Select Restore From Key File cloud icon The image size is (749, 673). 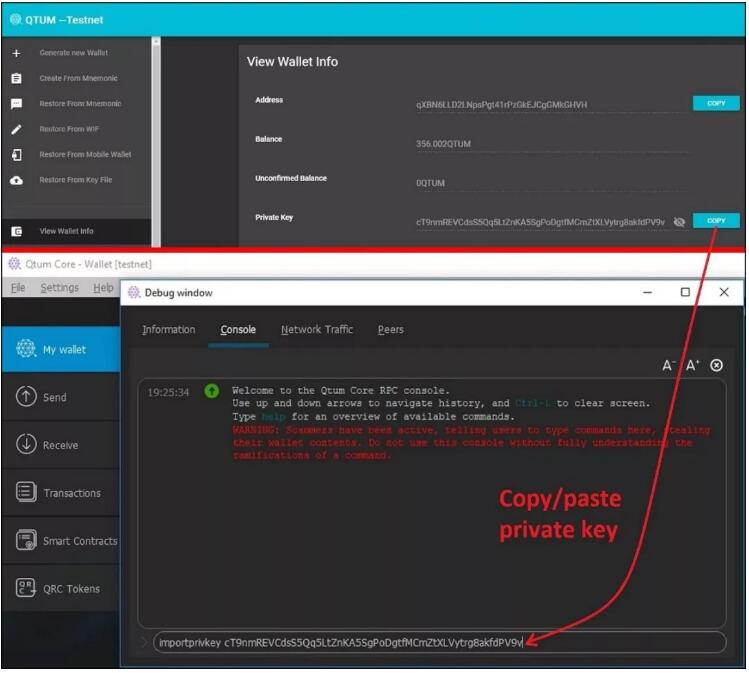pos(16,180)
